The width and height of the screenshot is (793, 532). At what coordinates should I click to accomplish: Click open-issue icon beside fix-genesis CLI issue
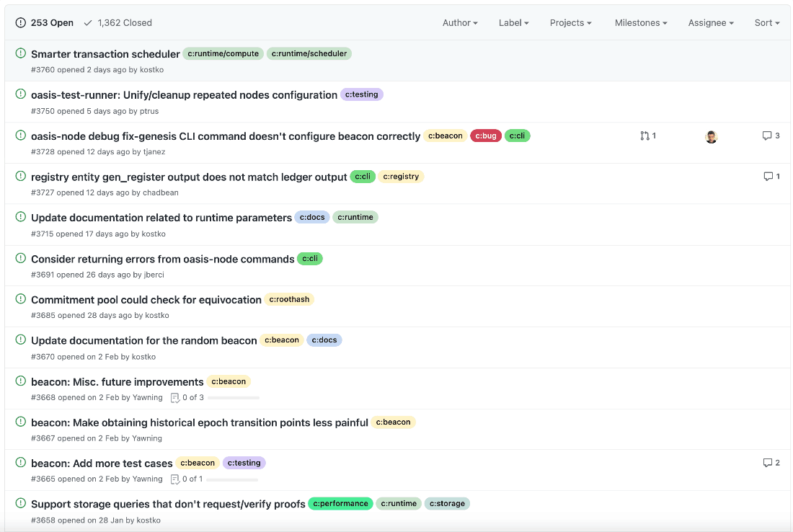[21, 136]
